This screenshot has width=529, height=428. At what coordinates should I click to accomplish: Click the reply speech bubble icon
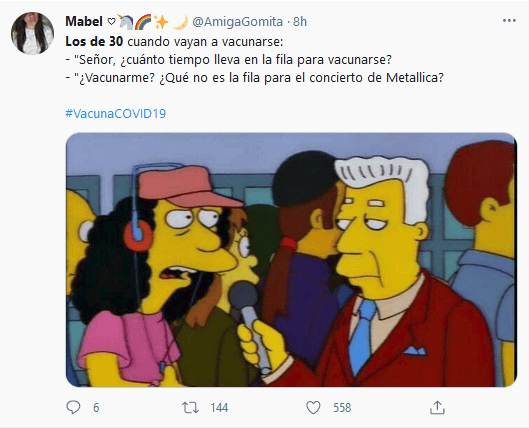coord(73,407)
